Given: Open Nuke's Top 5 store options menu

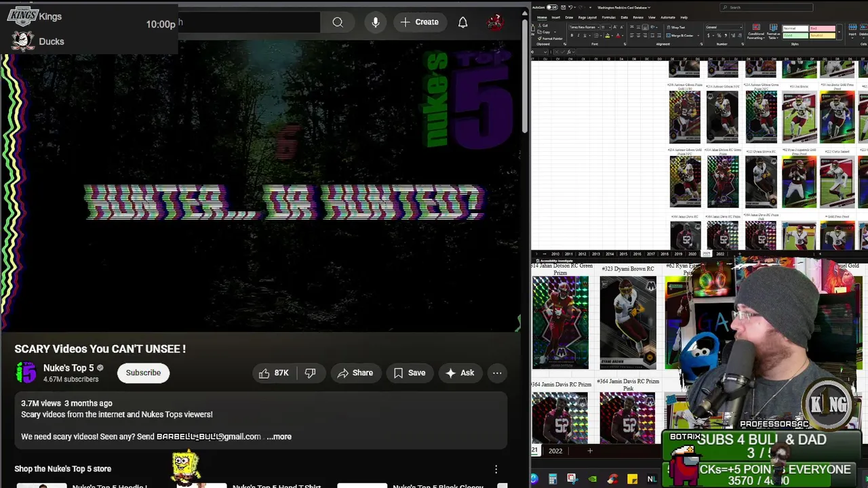Looking at the screenshot, I should coord(496,469).
